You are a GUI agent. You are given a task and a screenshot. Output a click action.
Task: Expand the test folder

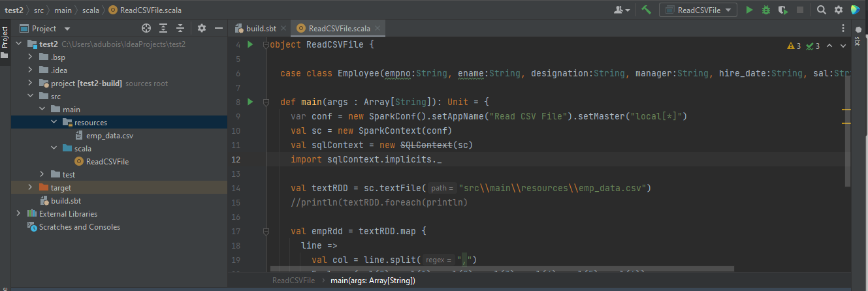coord(42,174)
